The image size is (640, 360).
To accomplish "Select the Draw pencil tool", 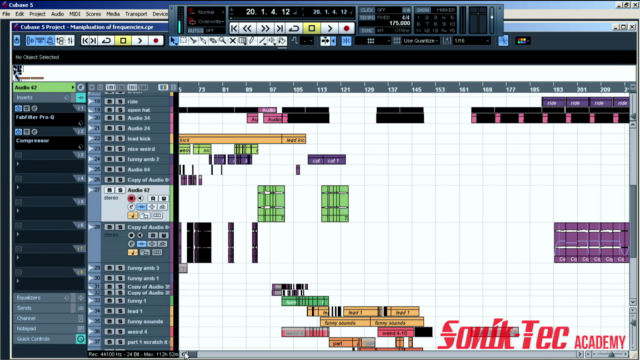I will (252, 41).
